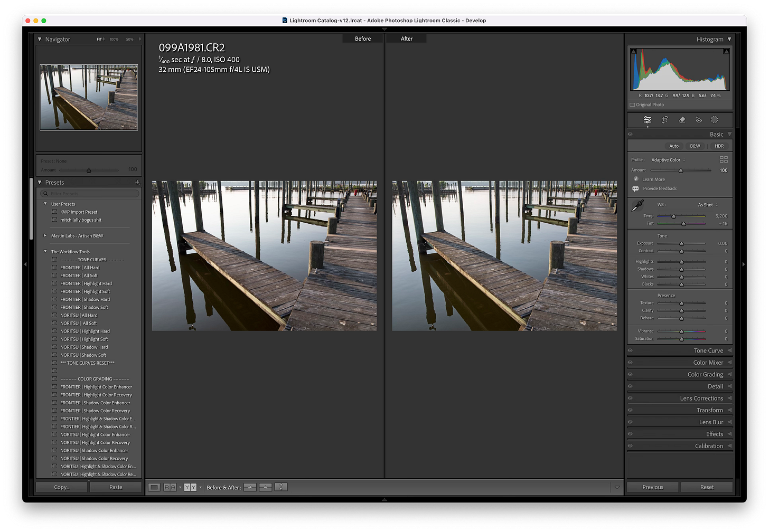Click the Y|Y before/after view icon
This screenshot has height=532, width=769.
coord(190,487)
